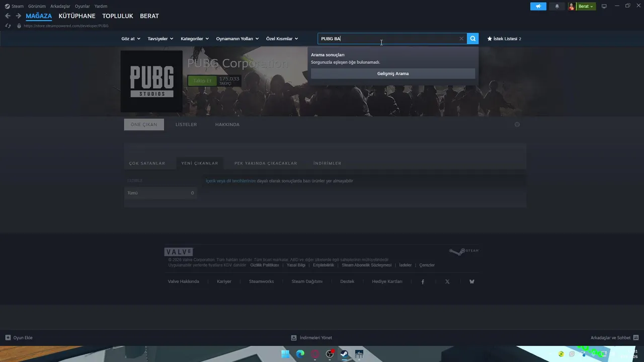This screenshot has width=644, height=362.
Task: Switch to the PEK YAKINDA ÇIKACAKLAR tab
Action: [266, 163]
